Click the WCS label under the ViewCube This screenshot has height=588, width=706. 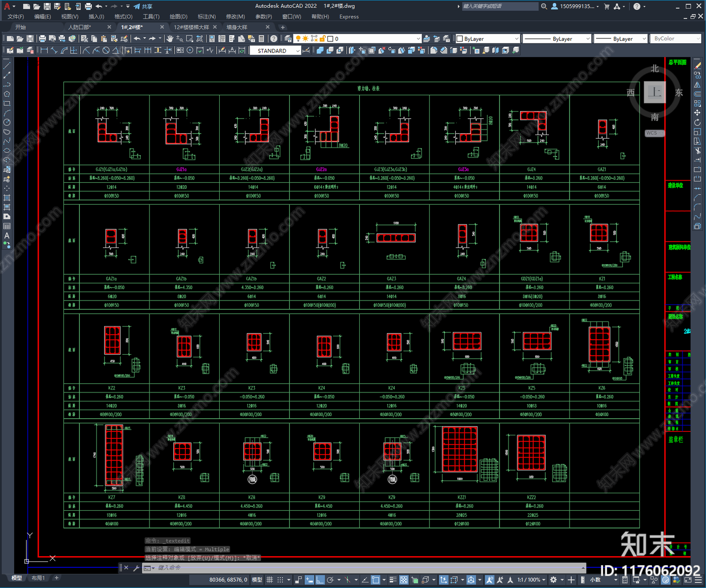tap(652, 133)
